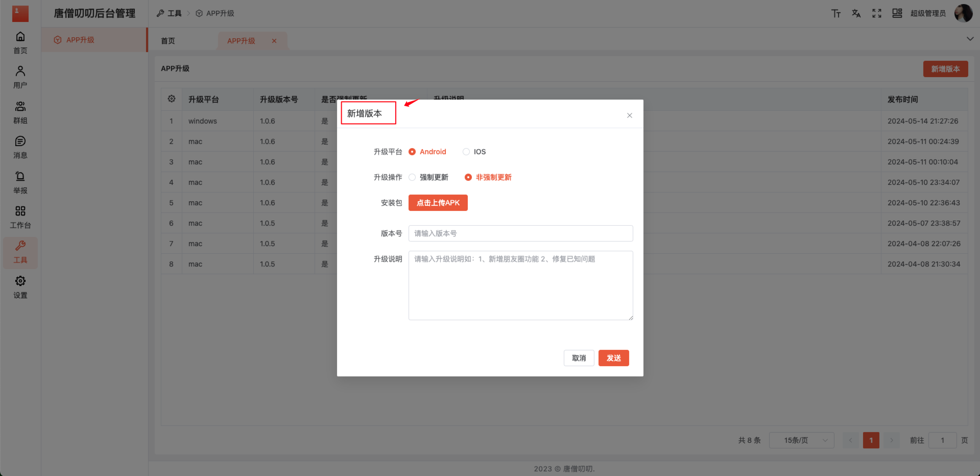980x476 pixels.
Task: Open the 举报 reports section
Action: pos(20,182)
